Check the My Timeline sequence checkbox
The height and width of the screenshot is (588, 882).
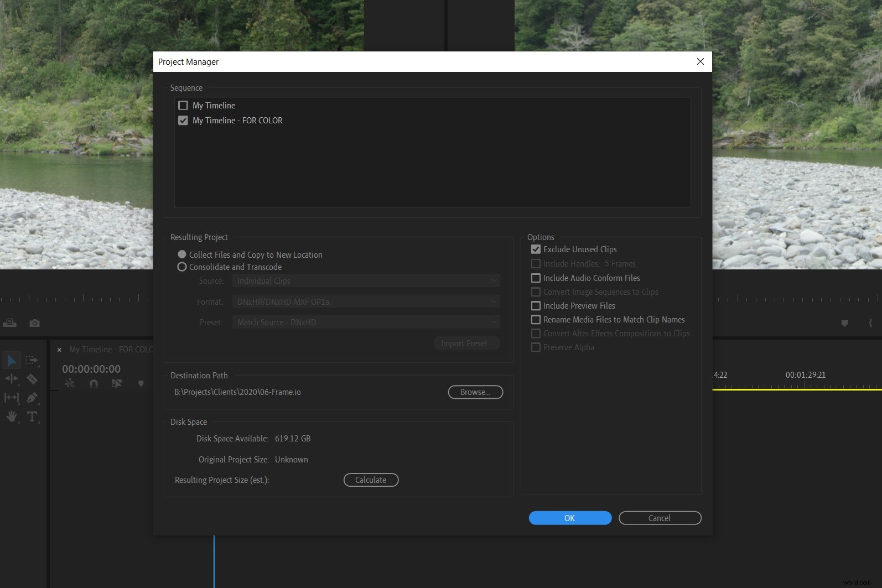click(x=183, y=105)
